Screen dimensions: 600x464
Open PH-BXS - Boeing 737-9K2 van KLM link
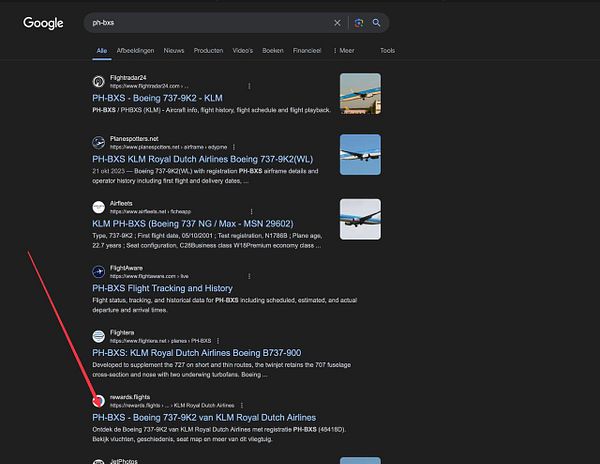point(204,418)
